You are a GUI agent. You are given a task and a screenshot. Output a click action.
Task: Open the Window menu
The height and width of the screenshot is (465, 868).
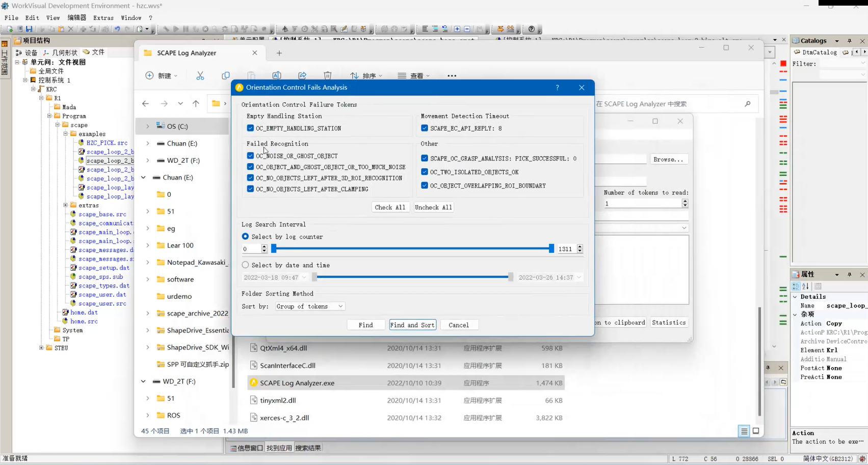(131, 18)
